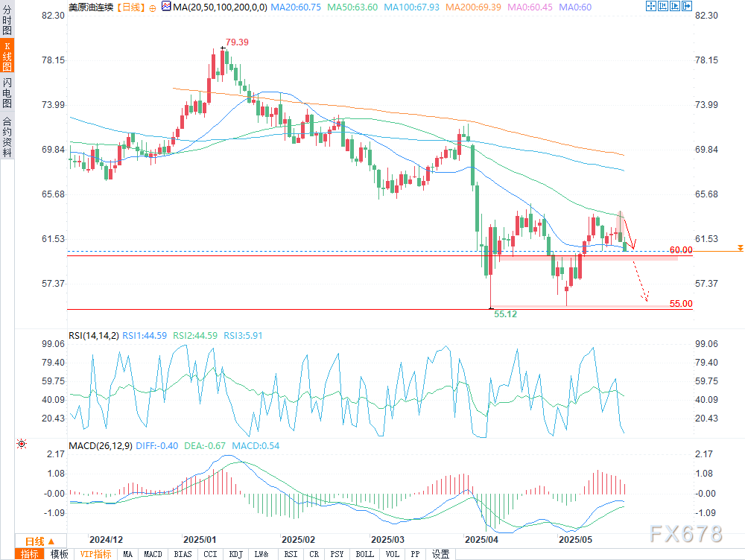The width and height of the screenshot is (745, 560).
Task: Click the orange crosshair icon beside 日线
Action: (x=153, y=7)
